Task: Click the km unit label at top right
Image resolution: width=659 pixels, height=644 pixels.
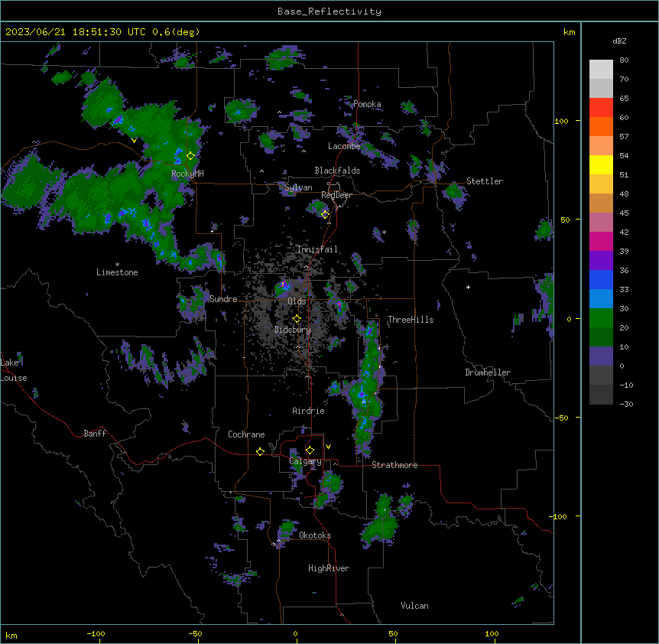Action: (569, 32)
